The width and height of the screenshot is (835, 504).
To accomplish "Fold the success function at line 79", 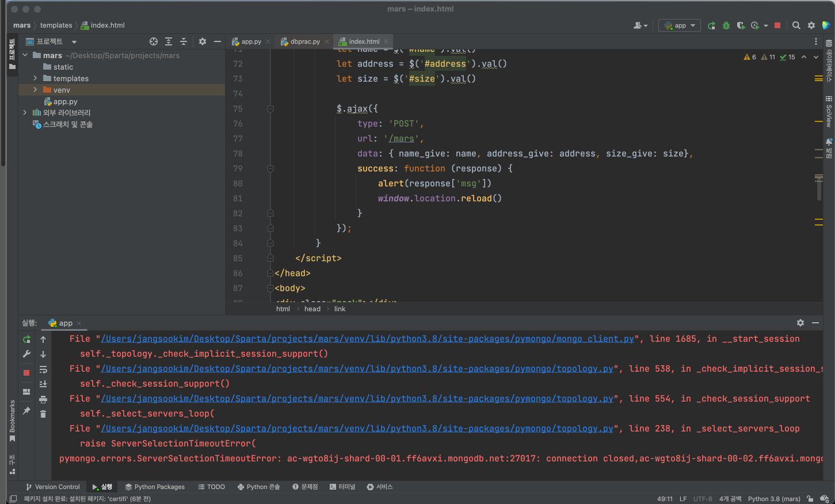I will [x=270, y=169].
